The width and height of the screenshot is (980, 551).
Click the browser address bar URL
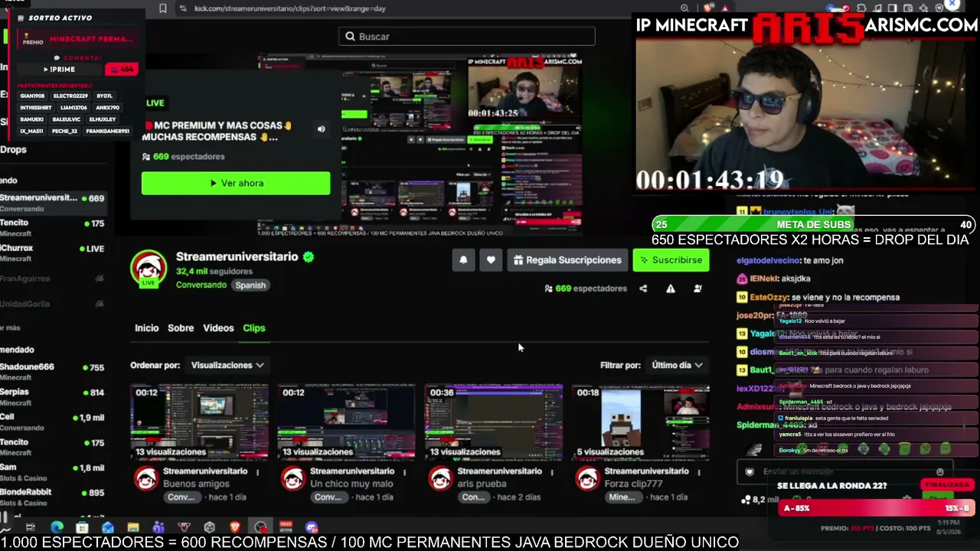tap(290, 8)
